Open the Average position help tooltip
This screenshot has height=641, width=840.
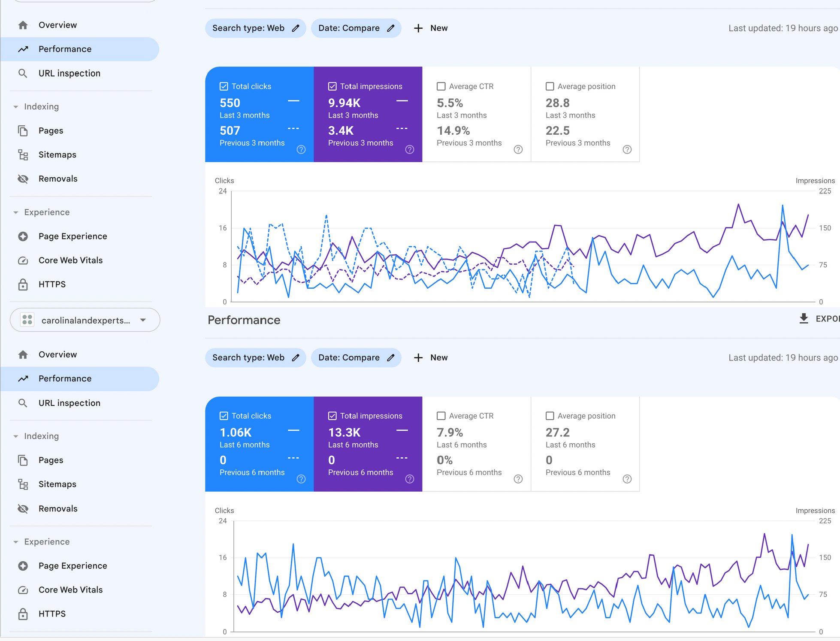[x=627, y=149]
